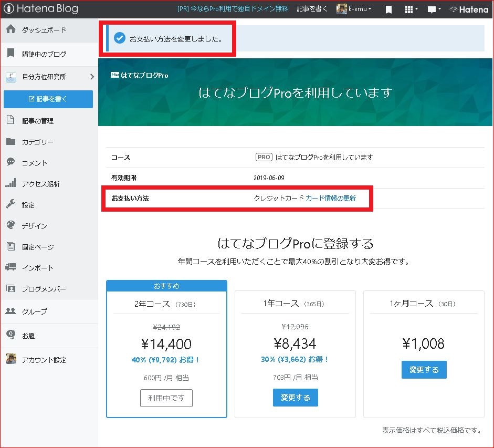
Task: Click the ダッシュボード home icon
Action: click(10, 29)
